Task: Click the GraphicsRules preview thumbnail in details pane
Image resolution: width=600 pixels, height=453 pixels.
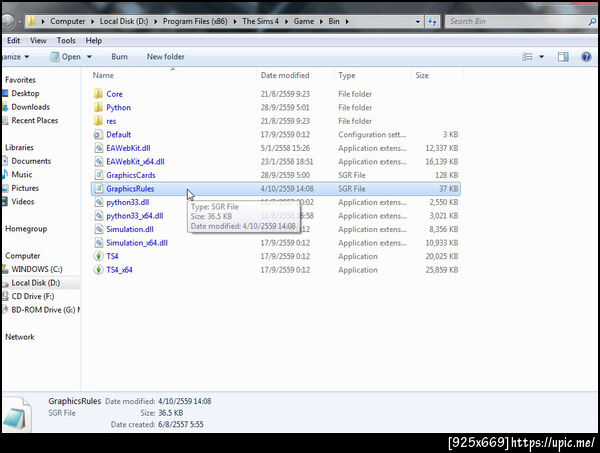Action: click(x=16, y=414)
